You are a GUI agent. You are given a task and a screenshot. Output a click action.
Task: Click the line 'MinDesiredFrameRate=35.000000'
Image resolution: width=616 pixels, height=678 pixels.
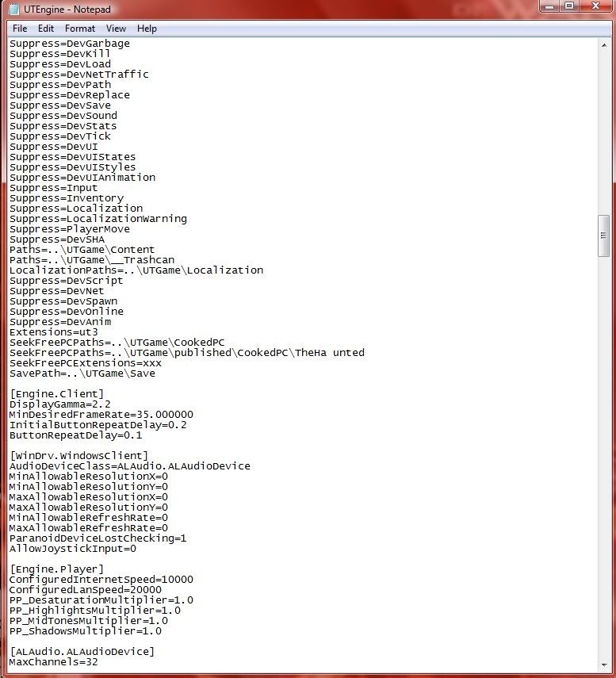point(101,415)
